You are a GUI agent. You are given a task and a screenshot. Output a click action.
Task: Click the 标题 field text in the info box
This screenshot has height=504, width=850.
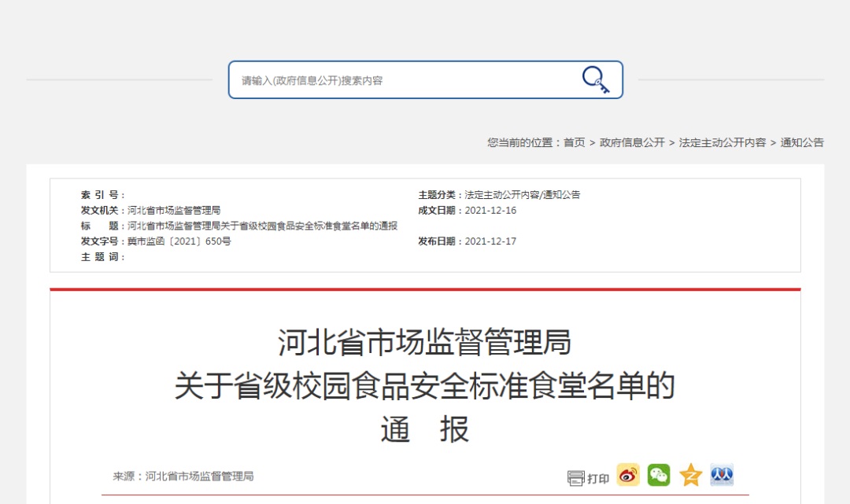point(262,226)
